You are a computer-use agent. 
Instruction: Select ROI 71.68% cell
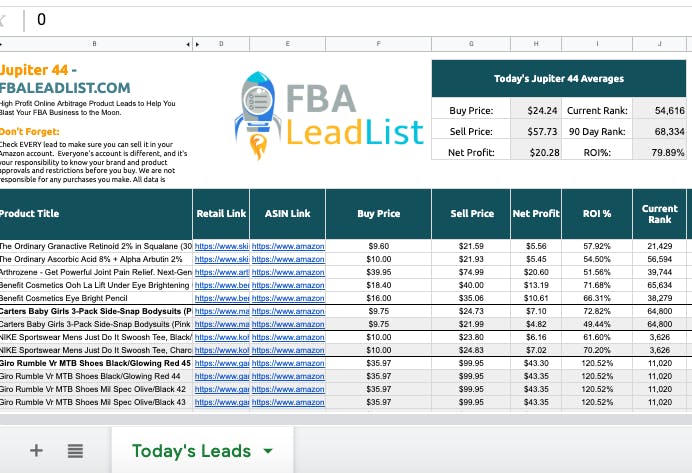[x=597, y=285]
